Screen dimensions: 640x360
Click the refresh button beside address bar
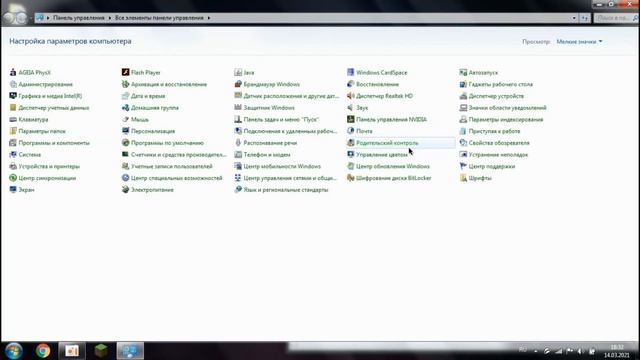pos(585,18)
